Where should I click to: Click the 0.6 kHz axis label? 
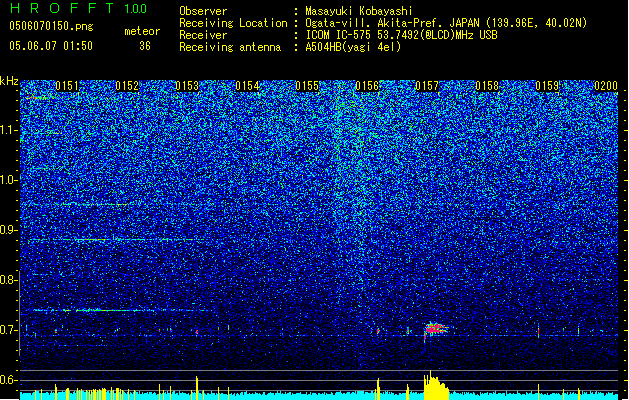(8, 380)
